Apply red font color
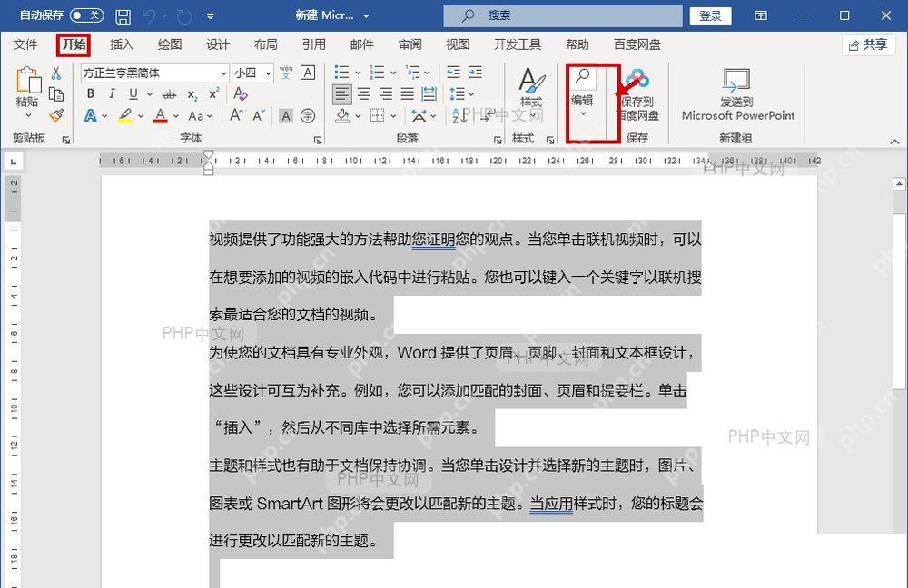This screenshot has height=588, width=908. [161, 116]
